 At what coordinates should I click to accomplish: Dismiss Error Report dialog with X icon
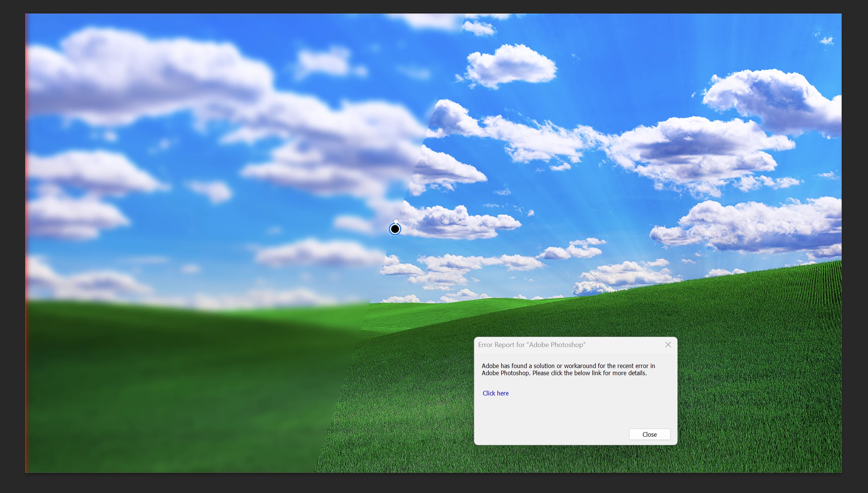tap(668, 344)
